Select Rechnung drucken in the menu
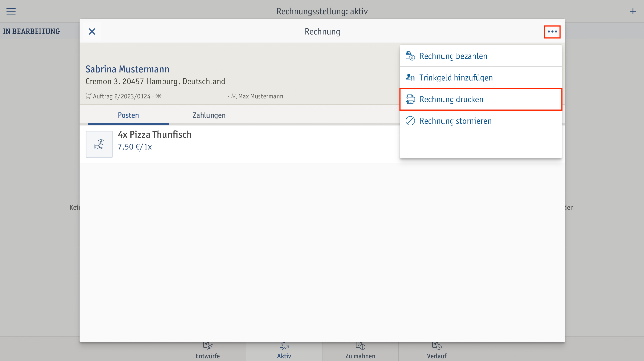This screenshot has width=644, height=361. coord(480,99)
